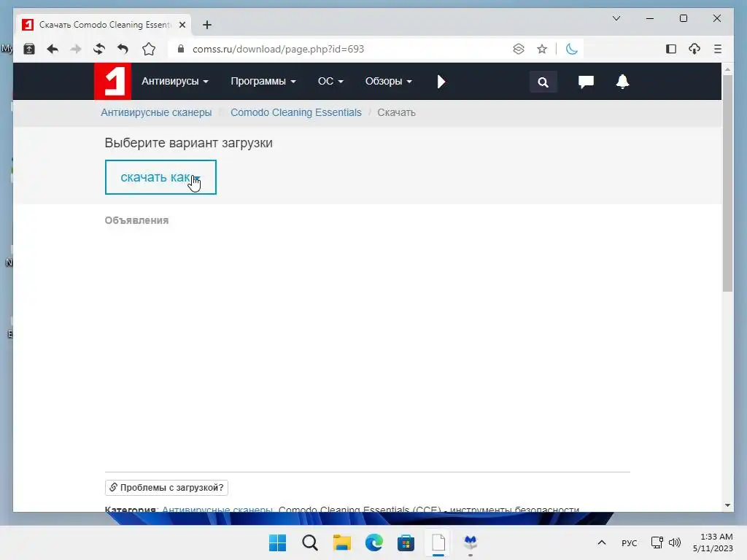Click the Выберите вариант загрузки heading
Screen dimensions: 747x560
(189, 143)
